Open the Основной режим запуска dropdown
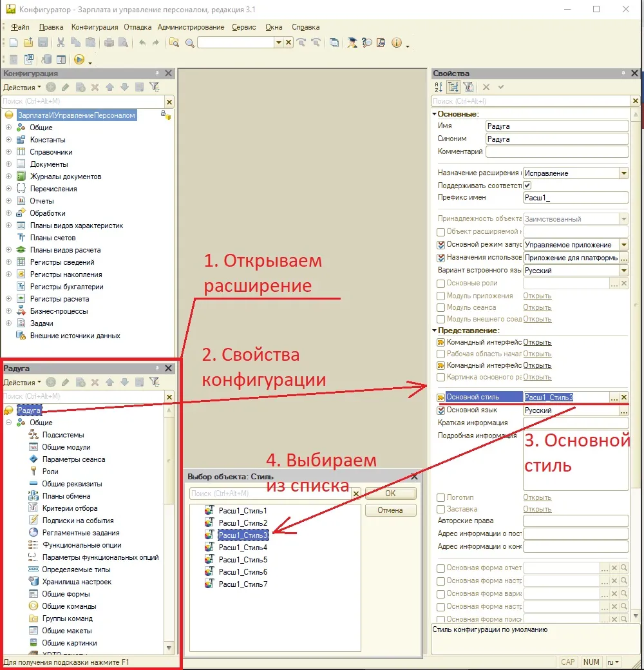Image resolution: width=644 pixels, height=670 pixels. [x=624, y=245]
